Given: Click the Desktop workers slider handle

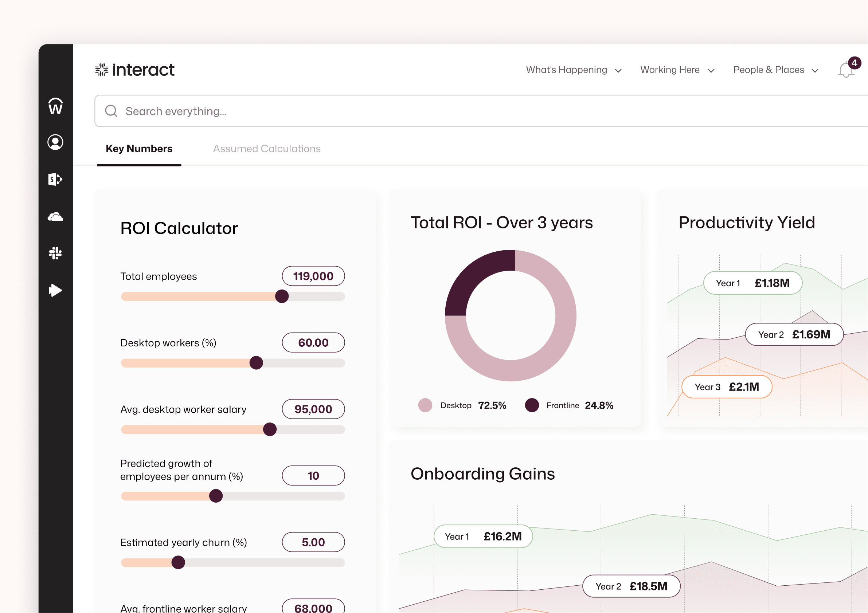Looking at the screenshot, I should click(256, 363).
